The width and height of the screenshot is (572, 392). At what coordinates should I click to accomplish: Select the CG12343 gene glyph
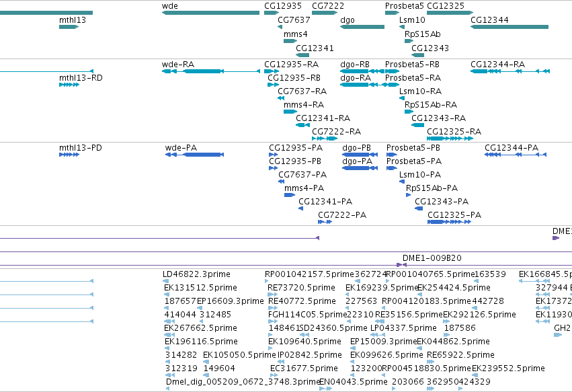point(417,55)
